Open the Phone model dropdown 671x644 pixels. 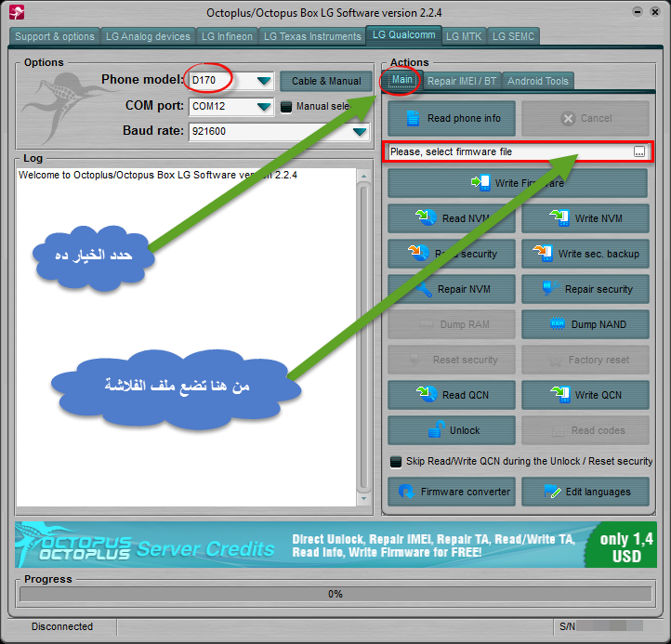(264, 81)
